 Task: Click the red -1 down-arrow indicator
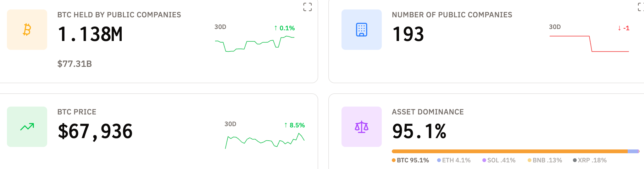tap(624, 28)
